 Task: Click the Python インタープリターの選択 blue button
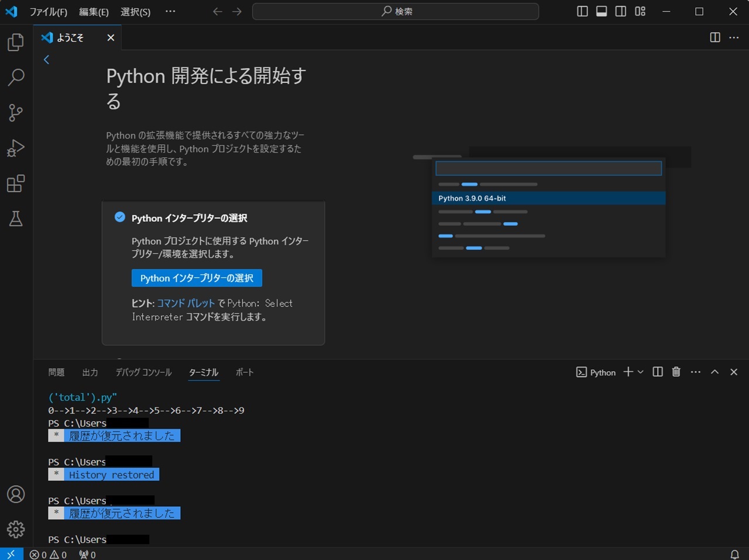point(197,278)
